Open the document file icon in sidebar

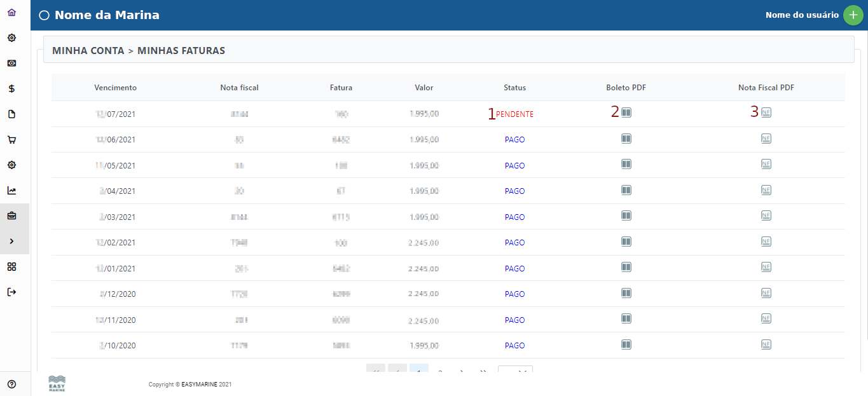coord(11,114)
